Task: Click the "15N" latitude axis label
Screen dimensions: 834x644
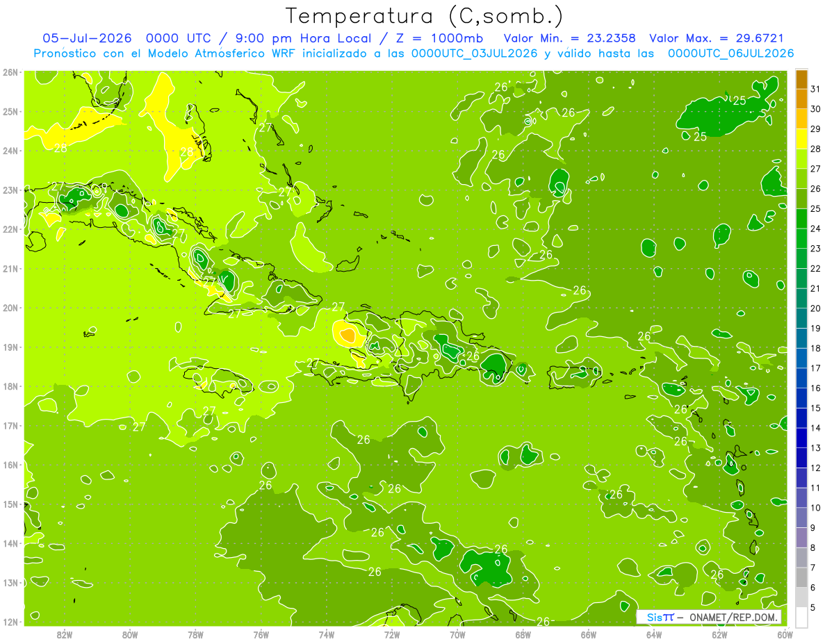Action: [10, 504]
